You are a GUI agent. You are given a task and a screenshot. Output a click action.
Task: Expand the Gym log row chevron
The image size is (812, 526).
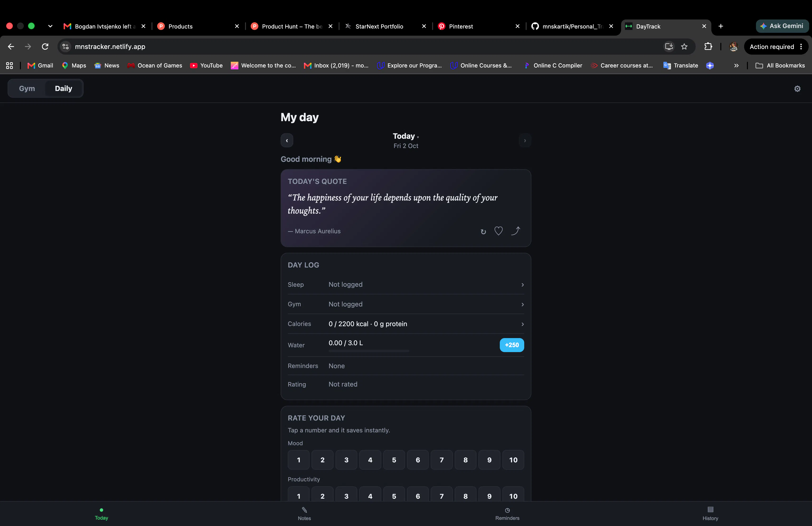(522, 305)
